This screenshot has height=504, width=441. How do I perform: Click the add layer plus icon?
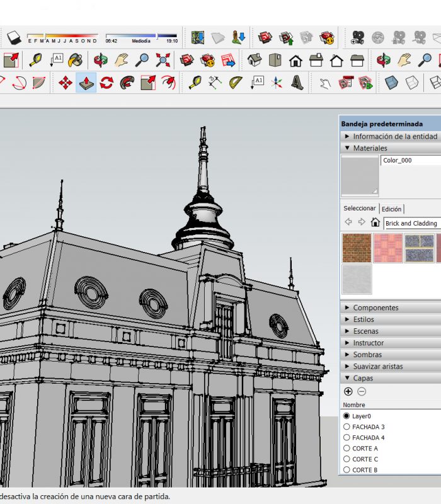point(348,391)
